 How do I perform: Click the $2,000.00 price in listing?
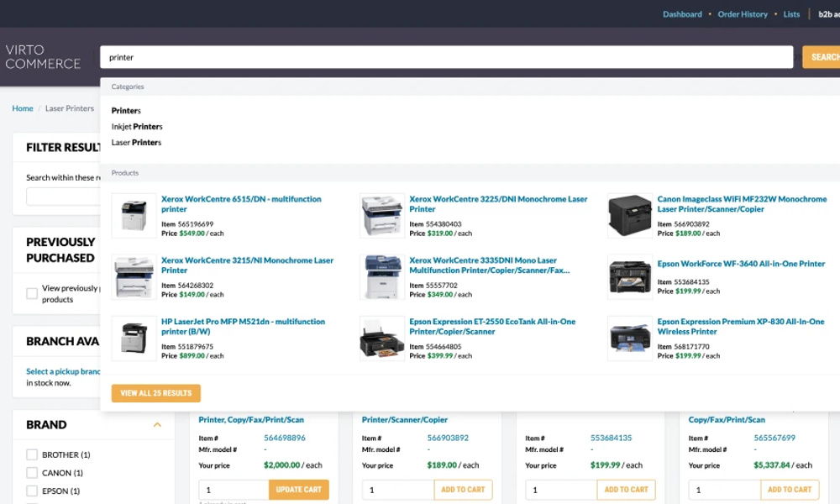(281, 465)
